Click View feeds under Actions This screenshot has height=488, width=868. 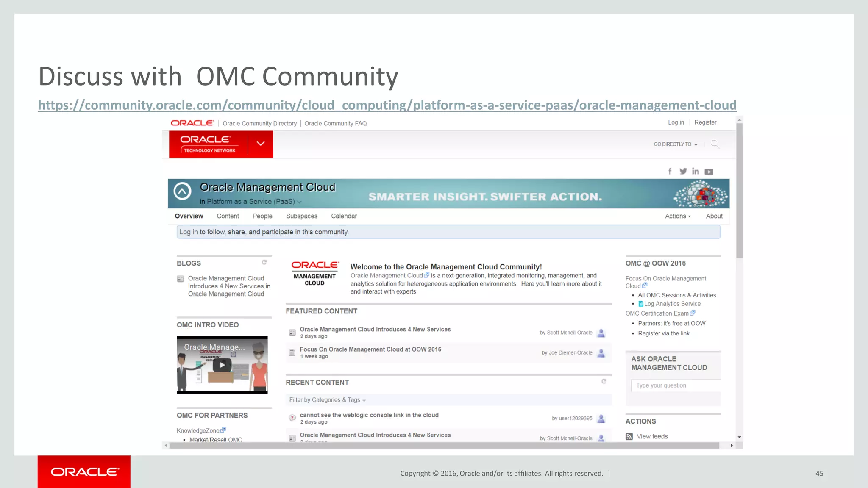point(652,436)
